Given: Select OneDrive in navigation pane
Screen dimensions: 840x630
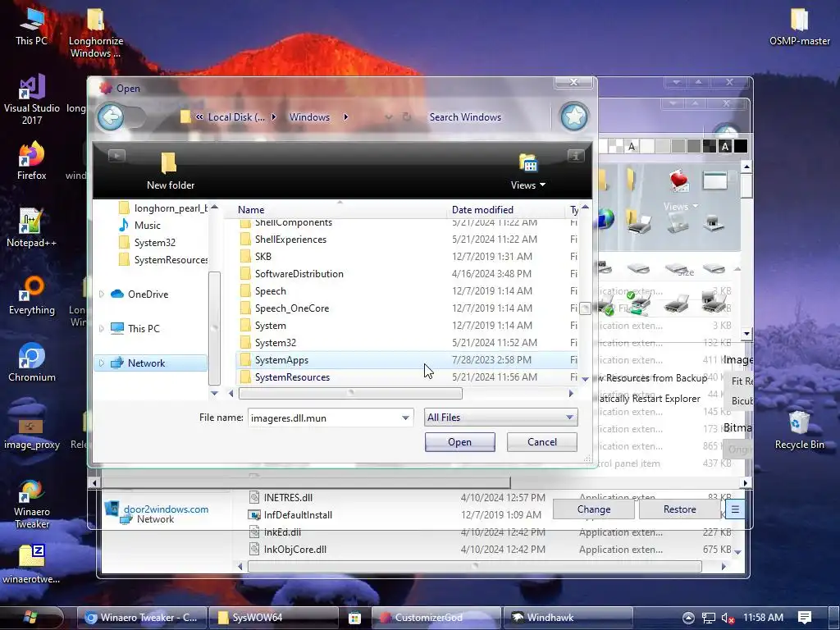Looking at the screenshot, I should coord(139,294).
